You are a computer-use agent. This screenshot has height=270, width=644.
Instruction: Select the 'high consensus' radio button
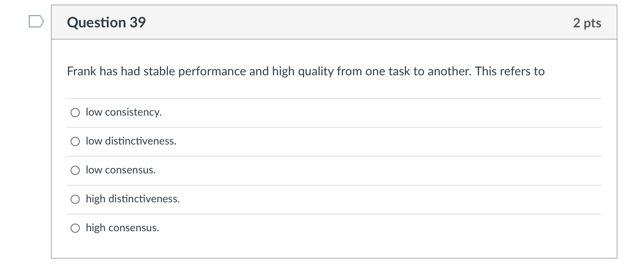pos(76,228)
